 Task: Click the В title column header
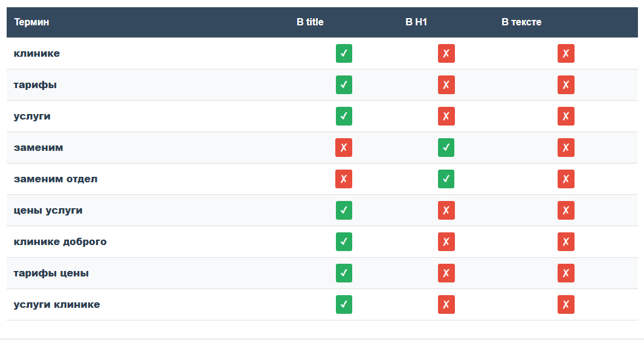pyautogui.click(x=310, y=22)
